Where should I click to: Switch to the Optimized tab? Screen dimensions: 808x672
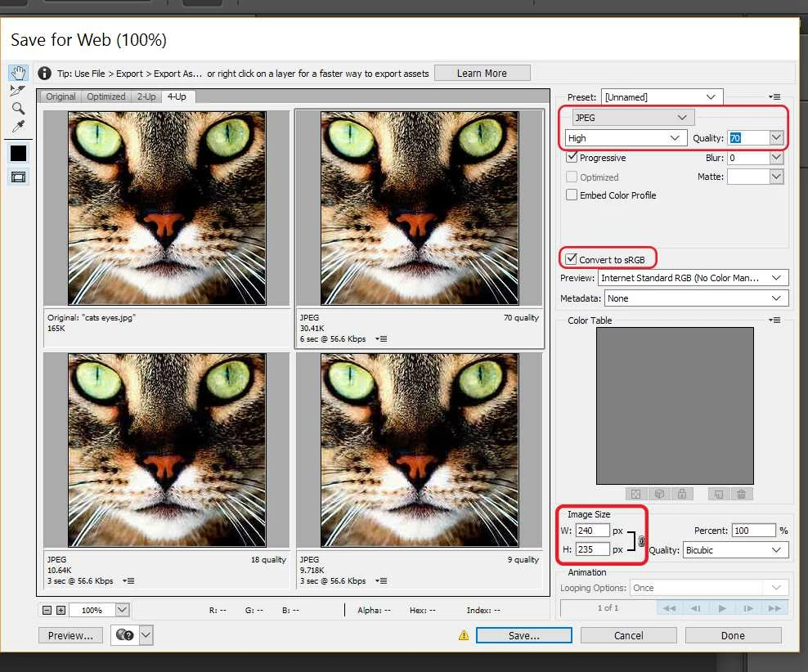point(106,96)
